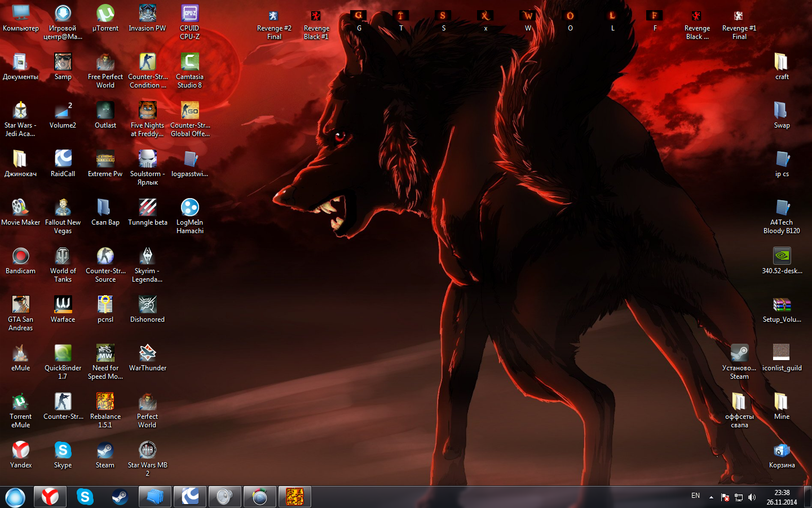The height and width of the screenshot is (508, 812).
Task: Open the Джинокач folder
Action: 20,164
